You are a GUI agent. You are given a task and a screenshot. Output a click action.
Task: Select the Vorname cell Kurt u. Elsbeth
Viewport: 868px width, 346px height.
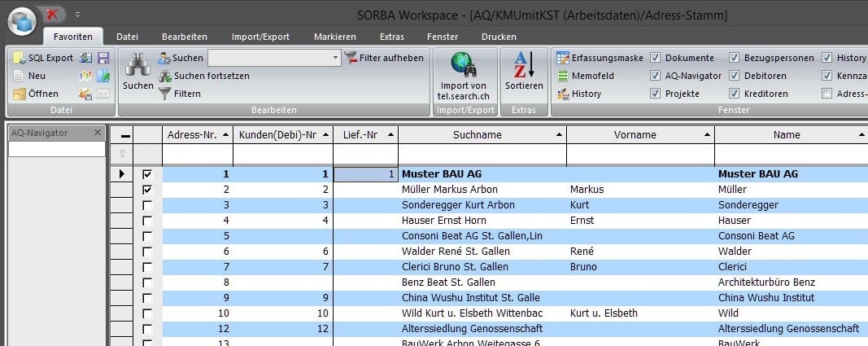pyautogui.click(x=640, y=313)
